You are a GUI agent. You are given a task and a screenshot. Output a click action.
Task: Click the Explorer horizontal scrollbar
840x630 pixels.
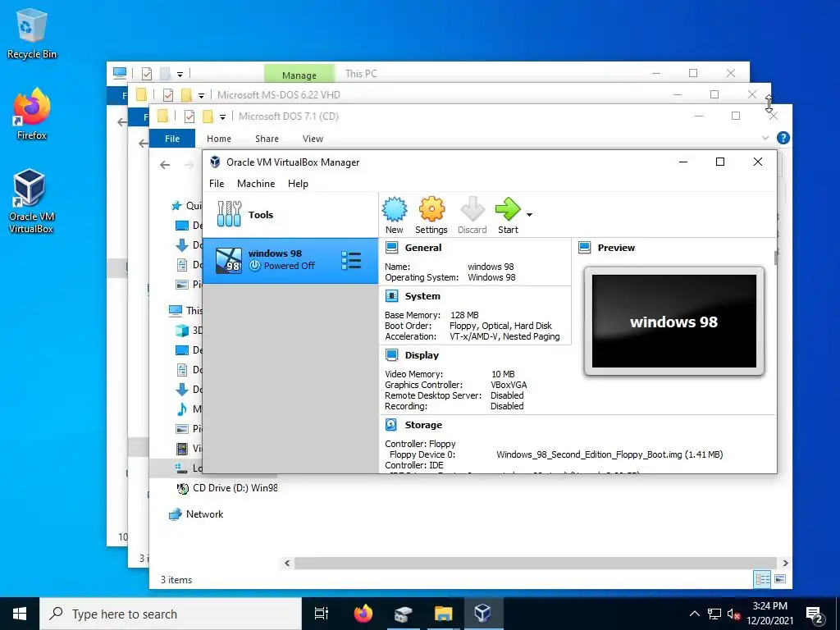tap(535, 563)
